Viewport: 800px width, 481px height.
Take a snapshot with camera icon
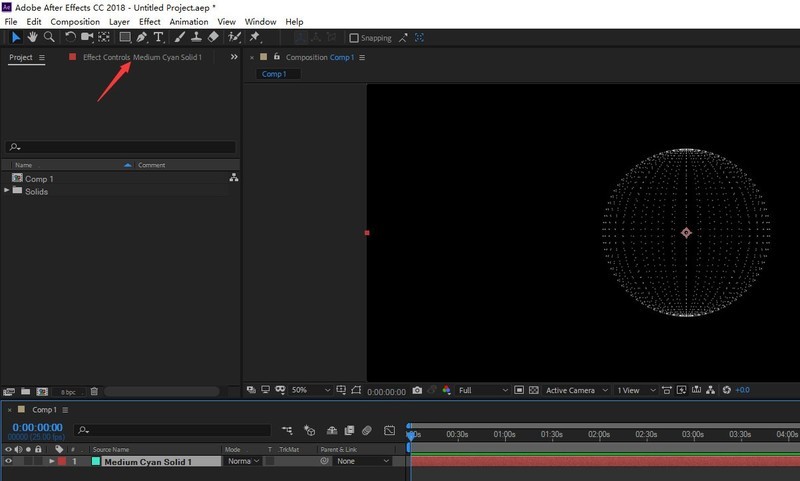tap(417, 390)
